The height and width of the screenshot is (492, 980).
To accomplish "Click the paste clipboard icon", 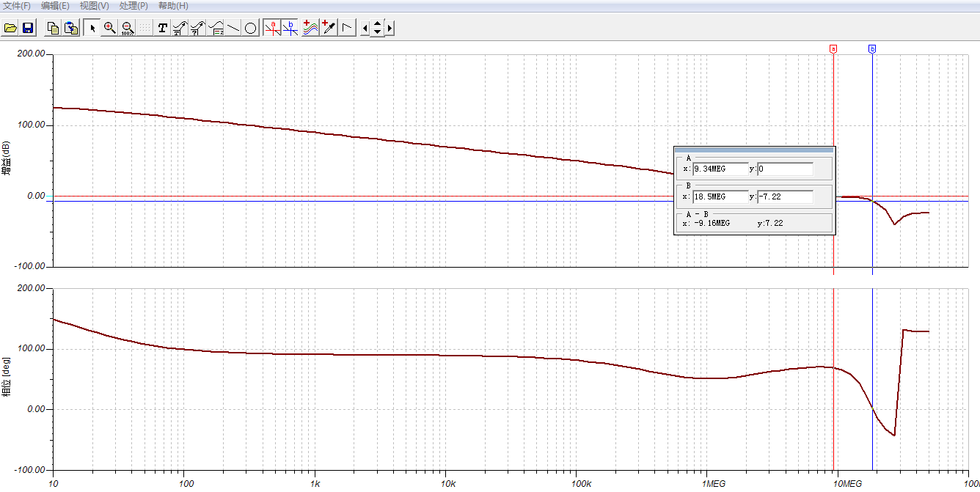I will (x=71, y=28).
